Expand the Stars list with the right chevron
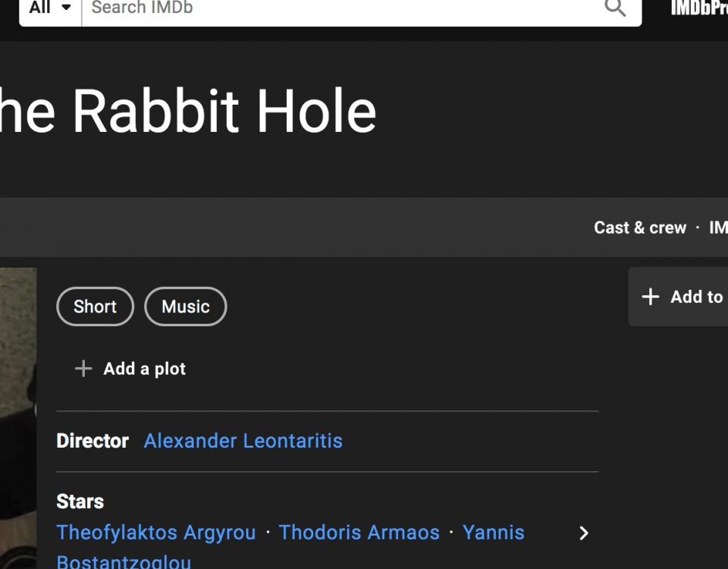The width and height of the screenshot is (728, 569). pos(583,533)
